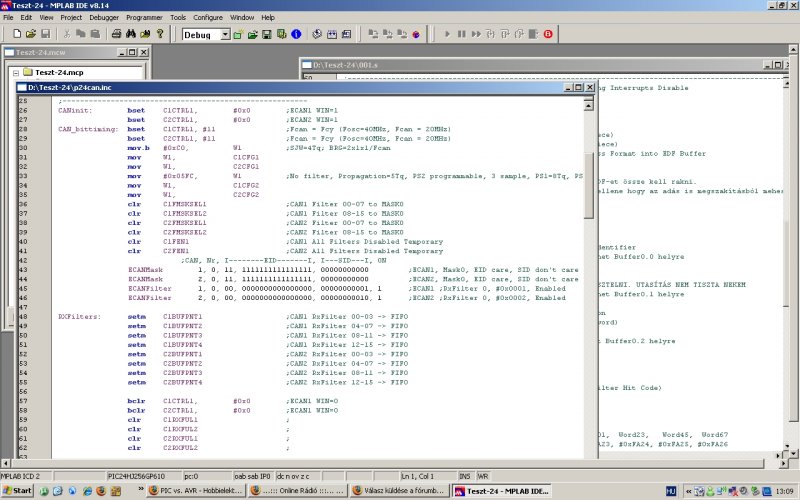The height and width of the screenshot is (500, 800).
Task: Click the PIC24HJ256GP610 status bar entry
Action: point(144,476)
